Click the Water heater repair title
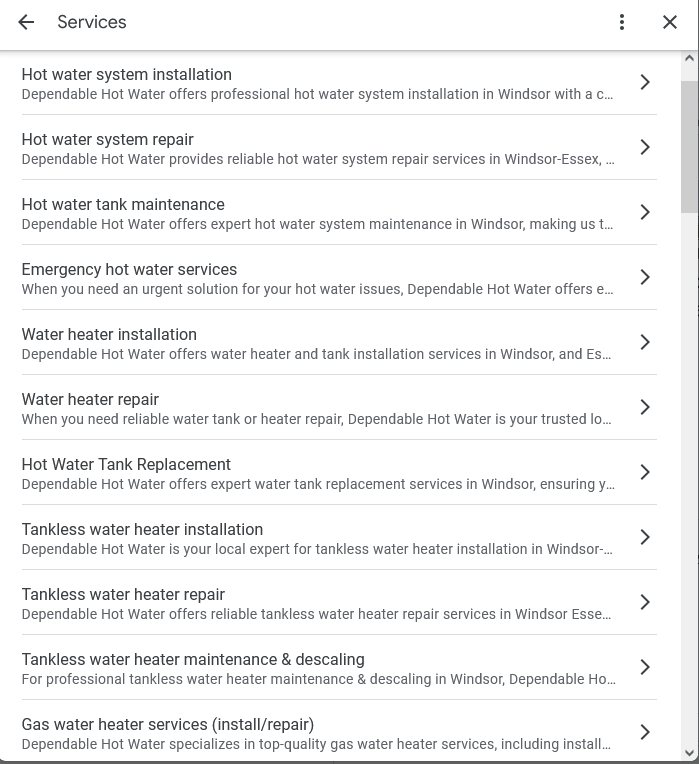699x764 pixels. point(90,400)
